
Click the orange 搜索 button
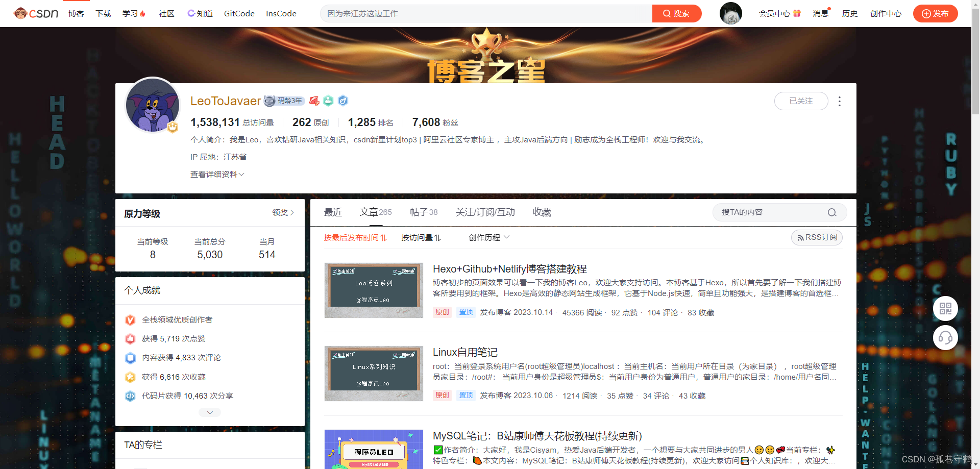[x=677, y=13]
